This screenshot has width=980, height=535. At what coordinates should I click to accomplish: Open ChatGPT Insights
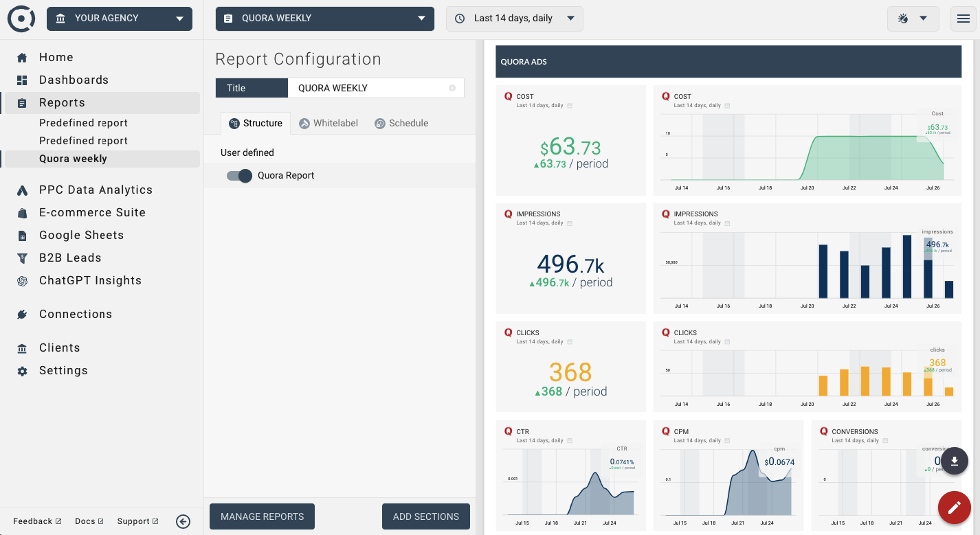click(90, 281)
